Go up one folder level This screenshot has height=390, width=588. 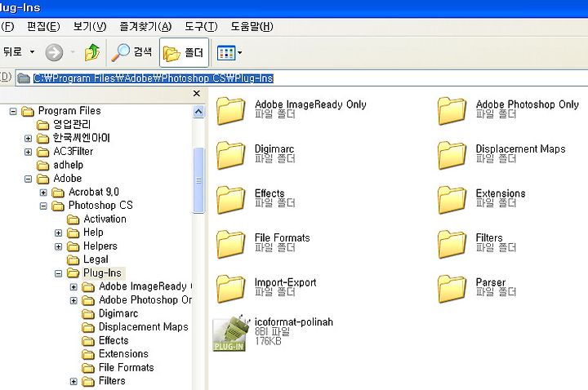pos(92,52)
